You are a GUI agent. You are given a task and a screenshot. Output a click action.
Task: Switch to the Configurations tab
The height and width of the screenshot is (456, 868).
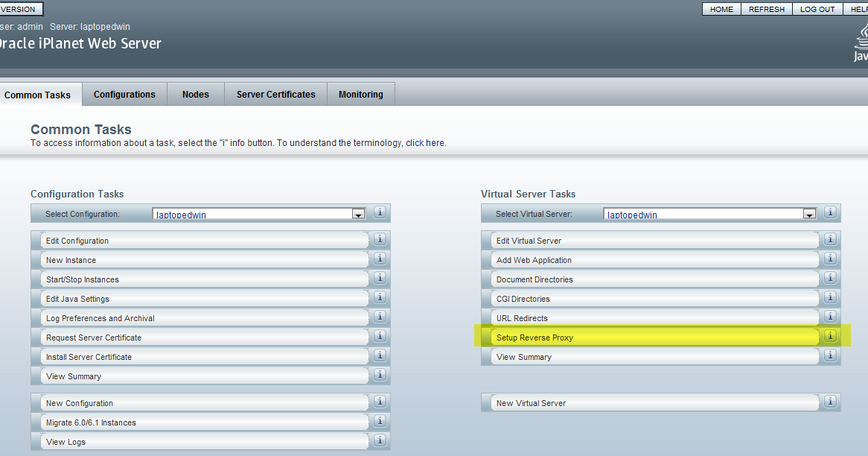(124, 94)
